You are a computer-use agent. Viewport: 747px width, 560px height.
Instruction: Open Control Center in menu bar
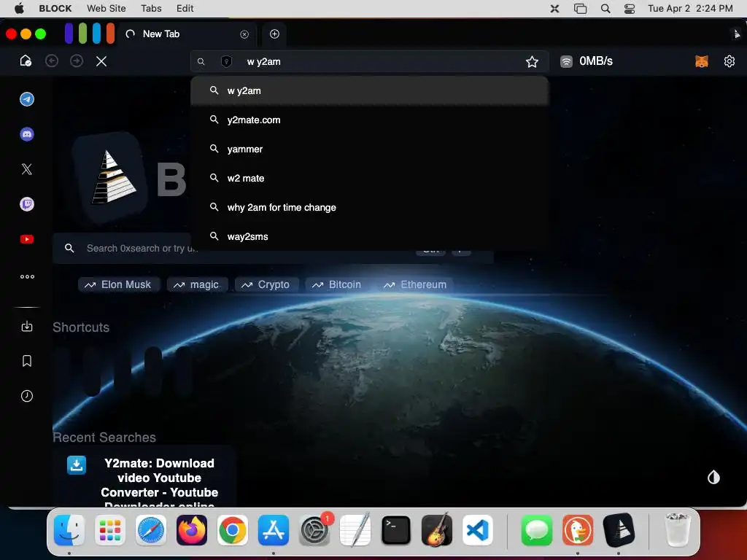[x=630, y=8]
